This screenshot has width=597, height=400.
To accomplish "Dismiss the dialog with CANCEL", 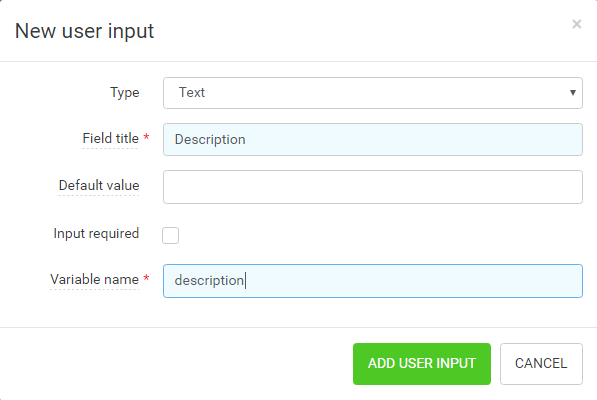I will tap(541, 364).
